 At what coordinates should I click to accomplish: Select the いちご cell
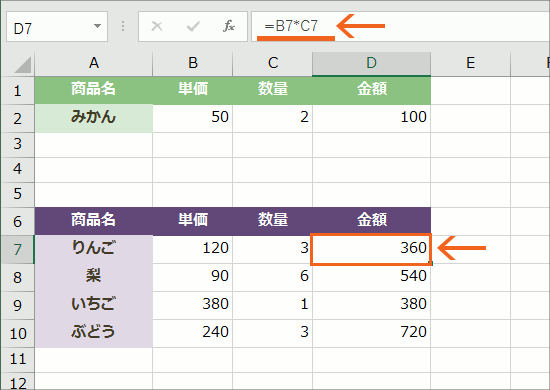94,305
